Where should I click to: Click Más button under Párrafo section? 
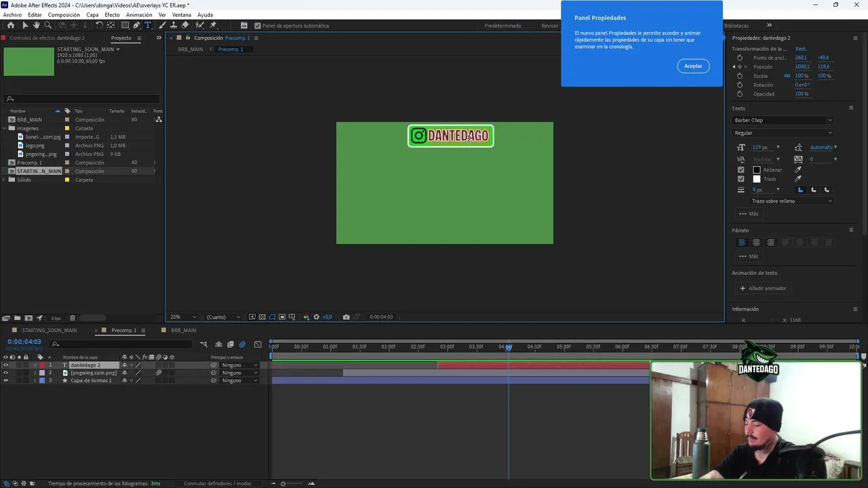point(749,256)
